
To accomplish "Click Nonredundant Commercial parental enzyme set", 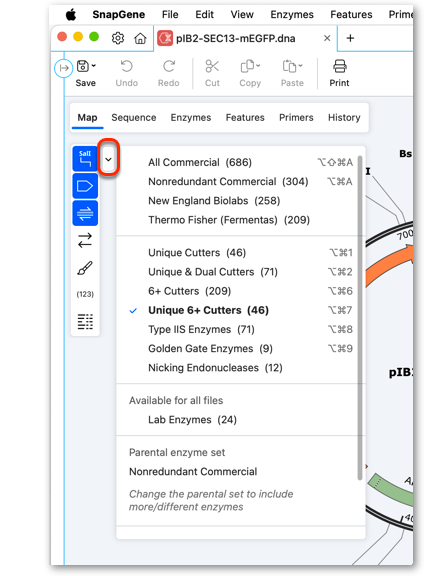I will click(x=193, y=471).
